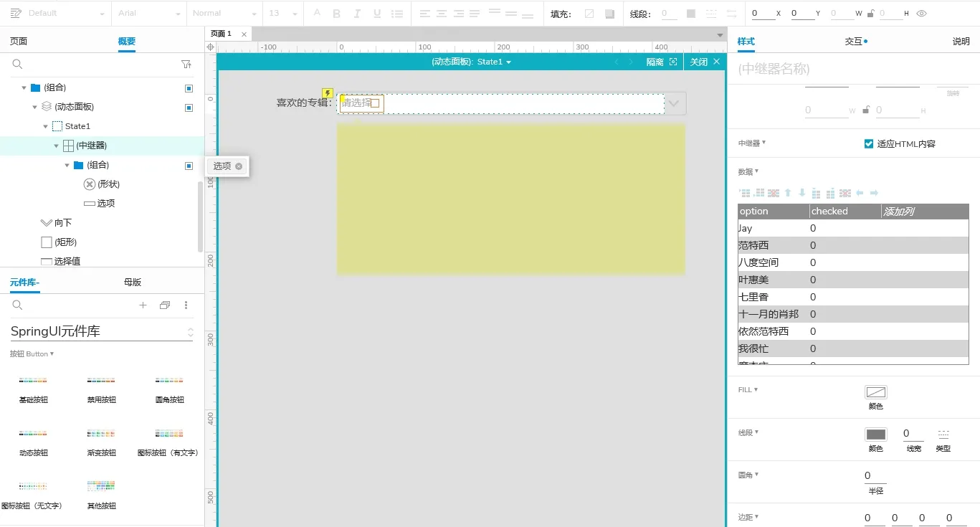Open the library more-options dots icon
This screenshot has height=527, width=980.
(x=186, y=305)
